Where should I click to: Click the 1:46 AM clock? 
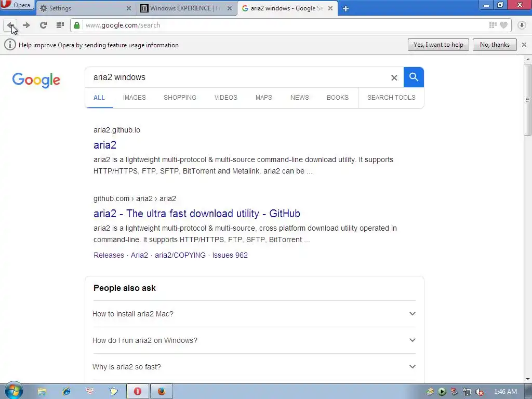click(x=505, y=392)
